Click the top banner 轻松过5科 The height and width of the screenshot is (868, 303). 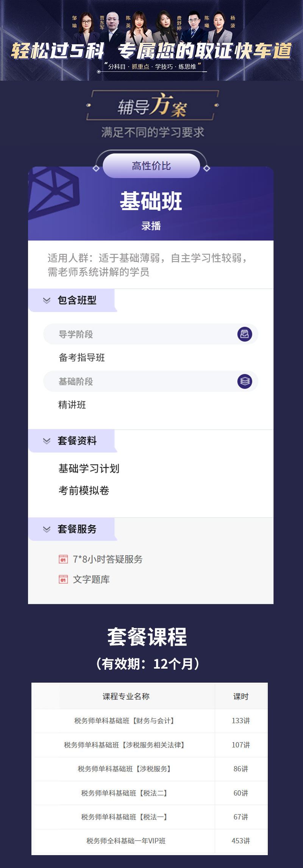[58, 51]
